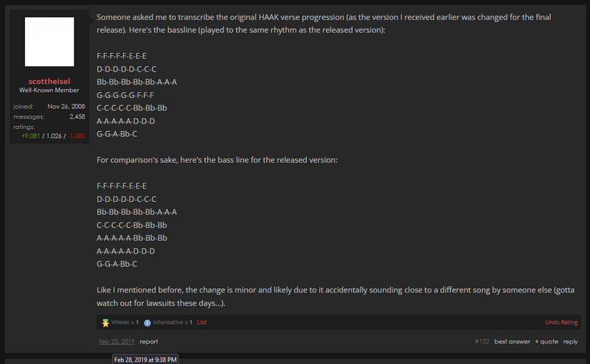Click the Winner trophy rating icon
Image resolution: width=590 pixels, height=364 pixels.
coord(105,322)
